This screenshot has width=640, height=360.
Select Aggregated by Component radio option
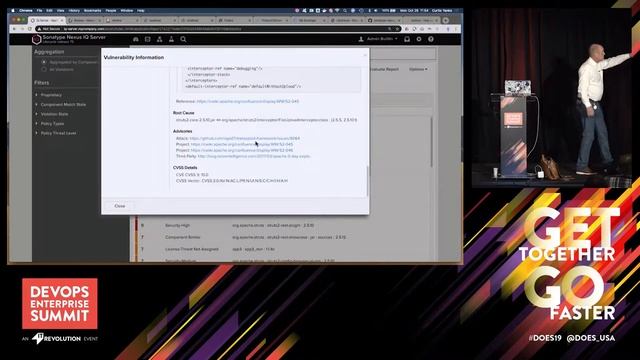click(44, 62)
